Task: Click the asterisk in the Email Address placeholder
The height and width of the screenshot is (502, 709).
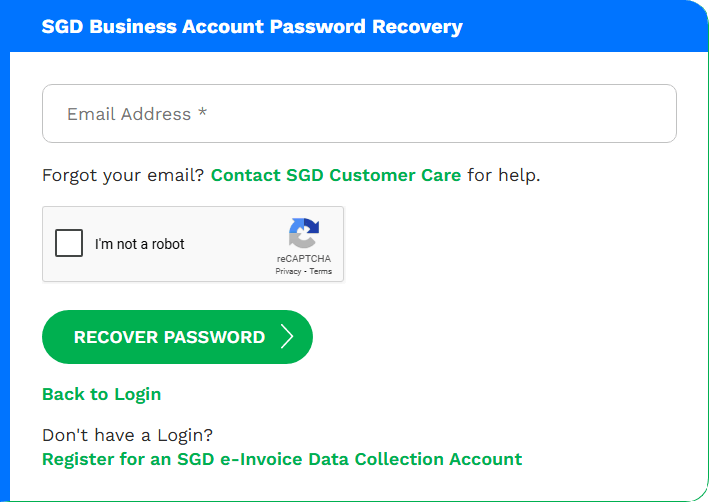Action: coord(203,111)
